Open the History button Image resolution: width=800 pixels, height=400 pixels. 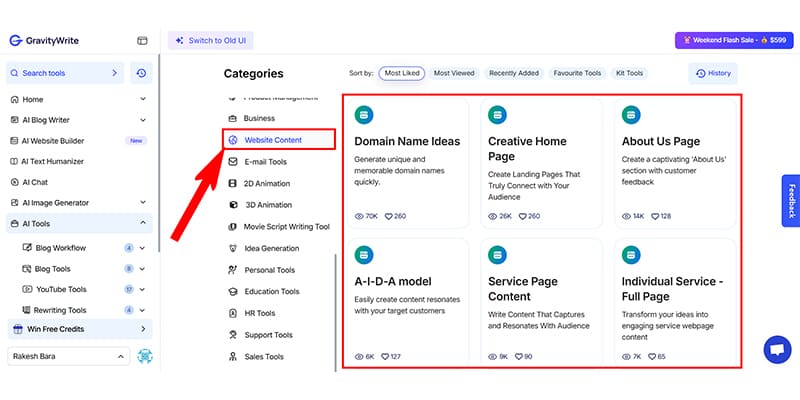[713, 73]
